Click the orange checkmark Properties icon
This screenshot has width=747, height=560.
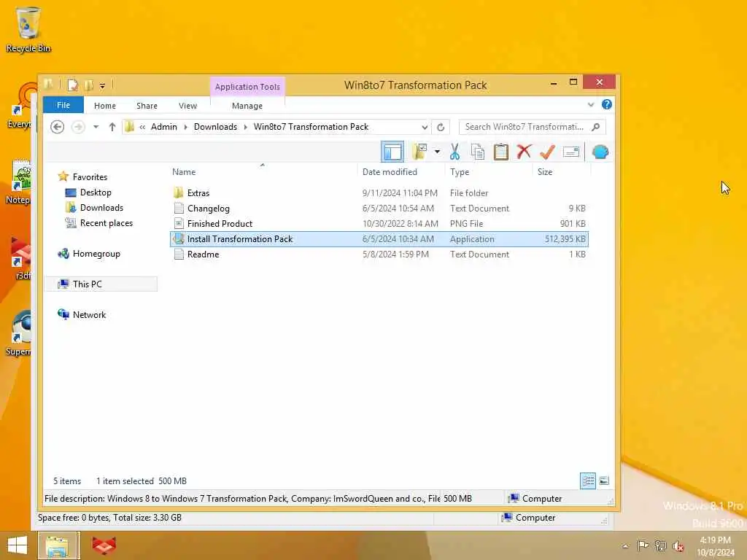click(x=547, y=152)
